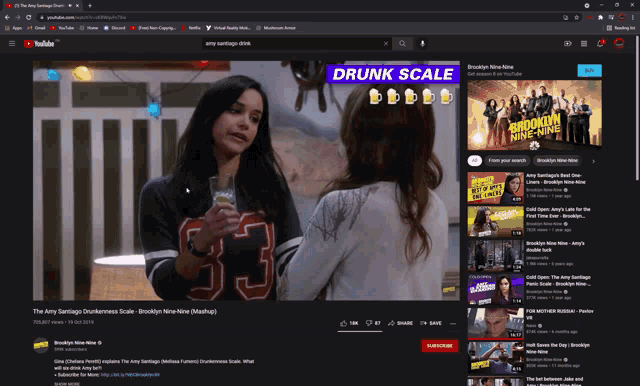Open FOR MOTHER RUSSIA Pavlov VR thumbnail
The image size is (640, 386).
(x=496, y=323)
